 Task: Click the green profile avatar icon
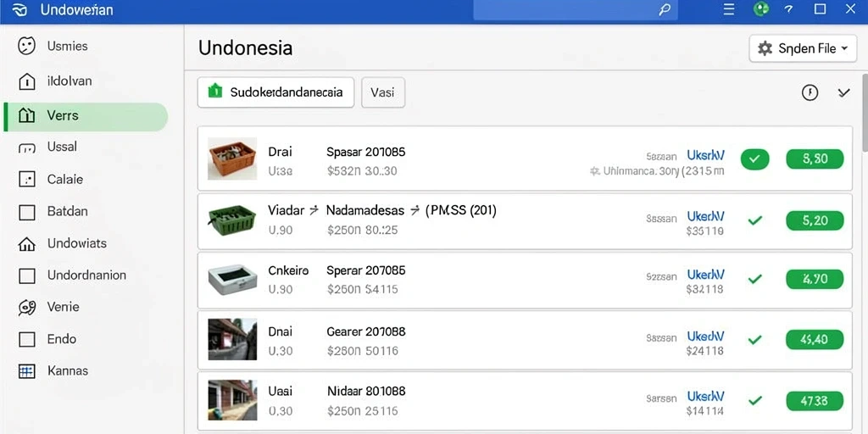[x=762, y=8]
